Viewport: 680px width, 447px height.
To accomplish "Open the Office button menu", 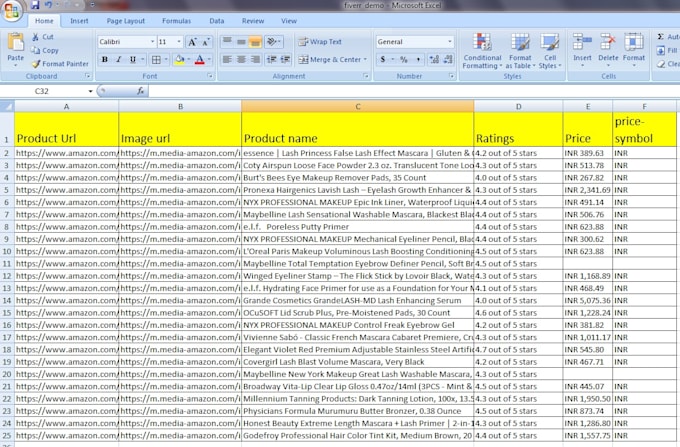I will [x=12, y=10].
